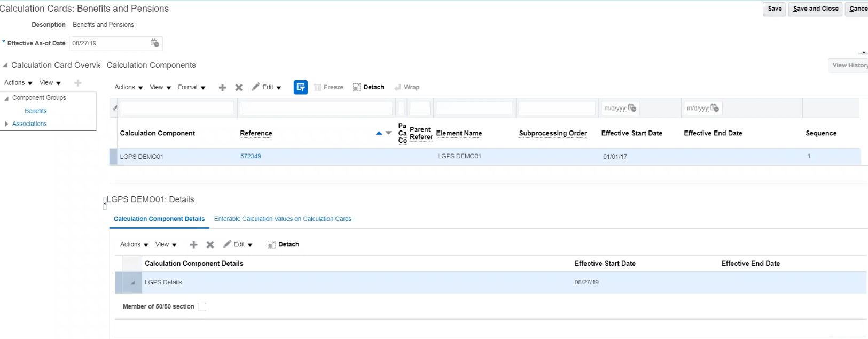The height and width of the screenshot is (339, 868).
Task: Switch to Enterable Calculation Values tab
Action: pos(283,219)
